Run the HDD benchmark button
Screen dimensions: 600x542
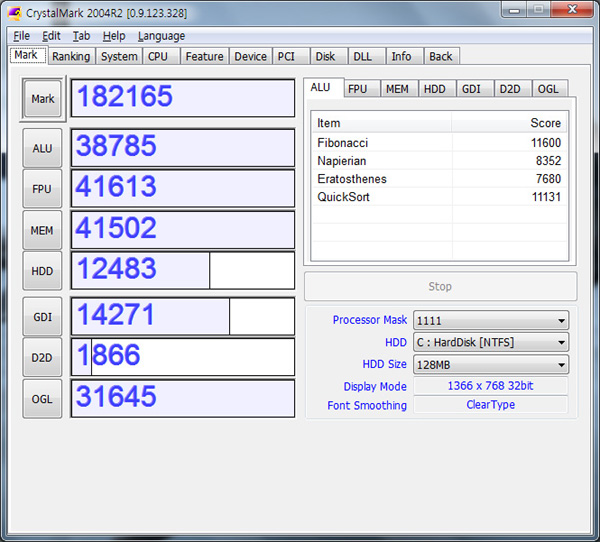click(42, 271)
